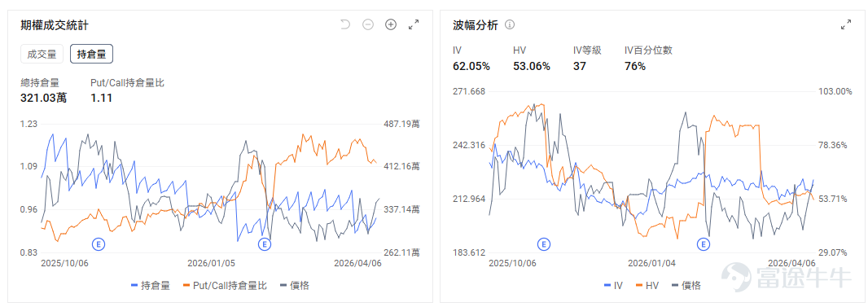Click the 2025/10/06 date label in left chart
The height and width of the screenshot is (307, 868).
(64, 263)
